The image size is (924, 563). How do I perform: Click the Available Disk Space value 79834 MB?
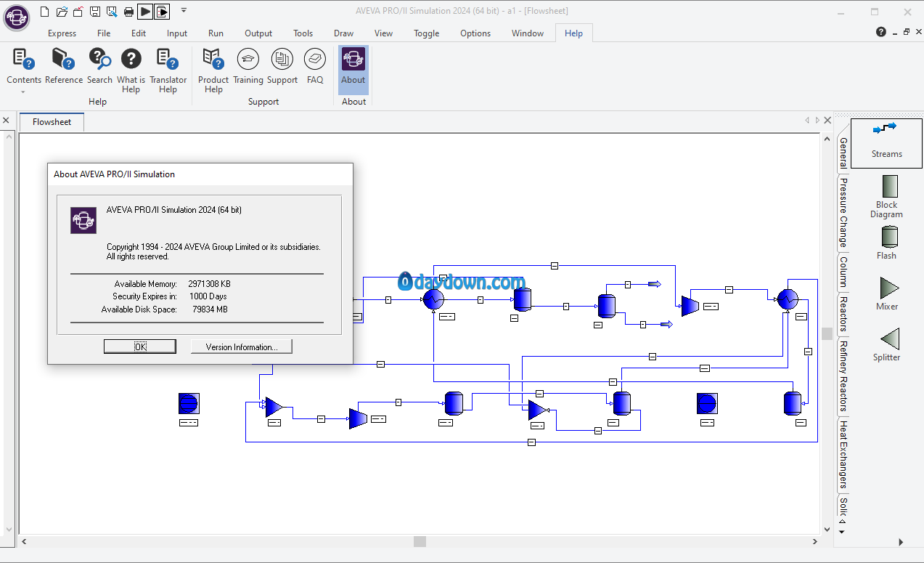[210, 309]
